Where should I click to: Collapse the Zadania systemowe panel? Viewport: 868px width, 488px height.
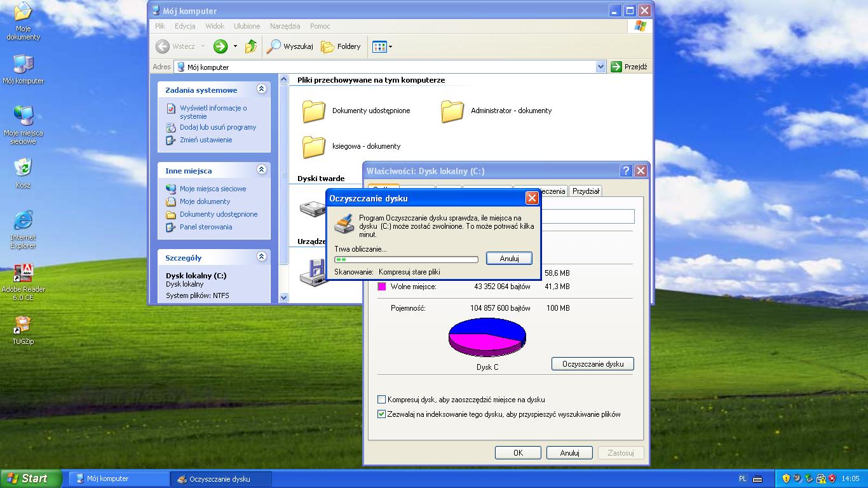point(261,90)
